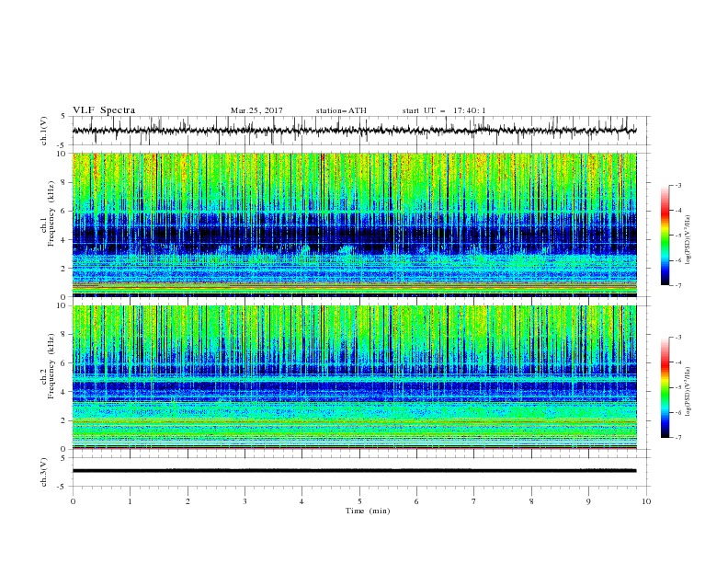The width and height of the screenshot is (728, 563).
Task: Click the ch.2 "Frequency (kHz)" axis label
Action: (x=51, y=365)
